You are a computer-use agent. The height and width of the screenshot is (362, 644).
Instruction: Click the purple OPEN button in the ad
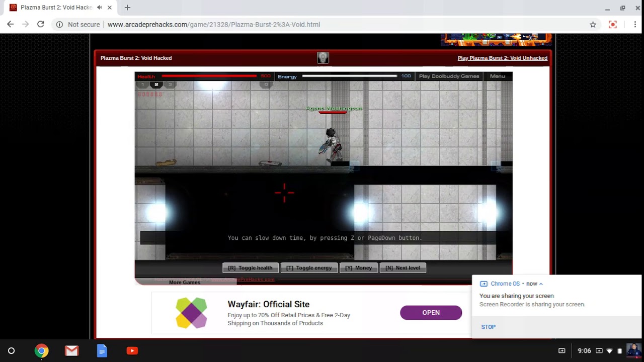431,313
